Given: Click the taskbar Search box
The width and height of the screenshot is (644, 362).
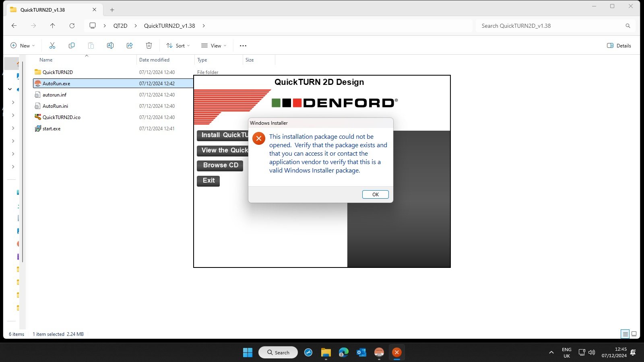Looking at the screenshot, I should coord(278,352).
